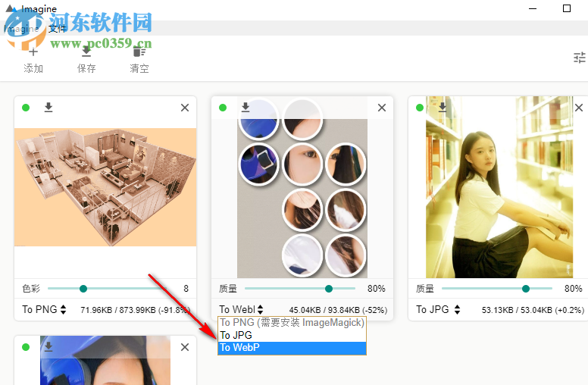
Task: Click the green status dot on collage card
Action: [223, 108]
